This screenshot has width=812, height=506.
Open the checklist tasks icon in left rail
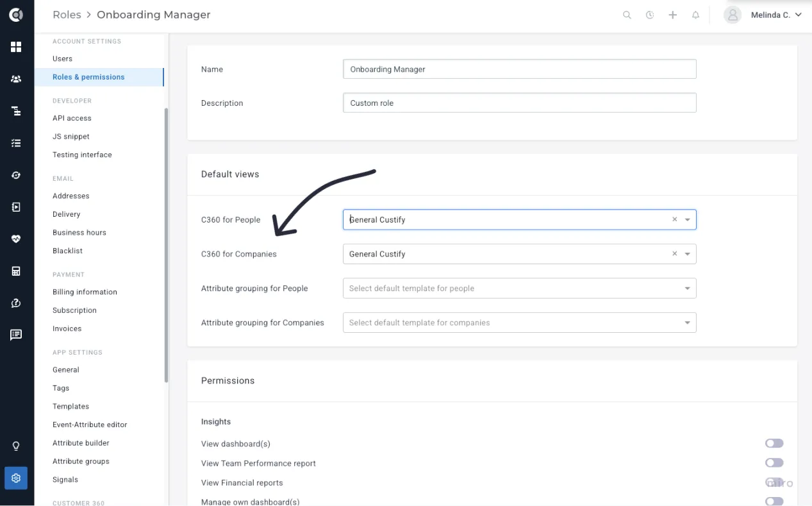click(x=16, y=143)
